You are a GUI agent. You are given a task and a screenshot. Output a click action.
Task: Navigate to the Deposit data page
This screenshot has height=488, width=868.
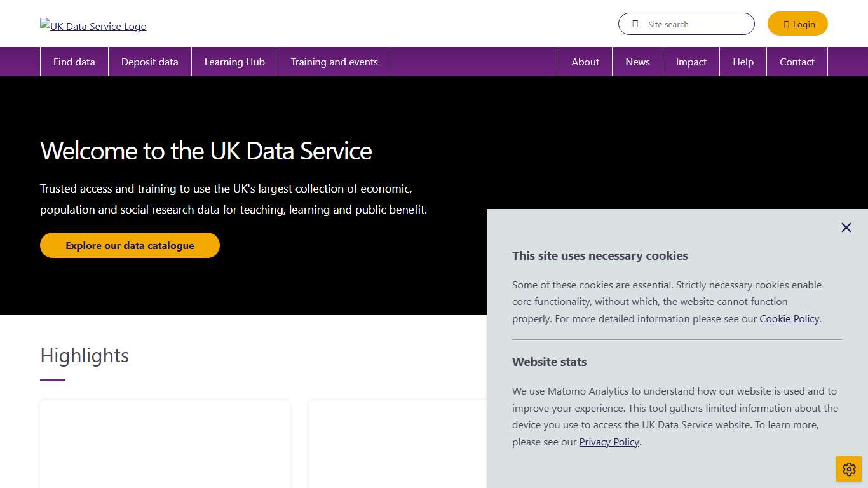[x=149, y=62]
